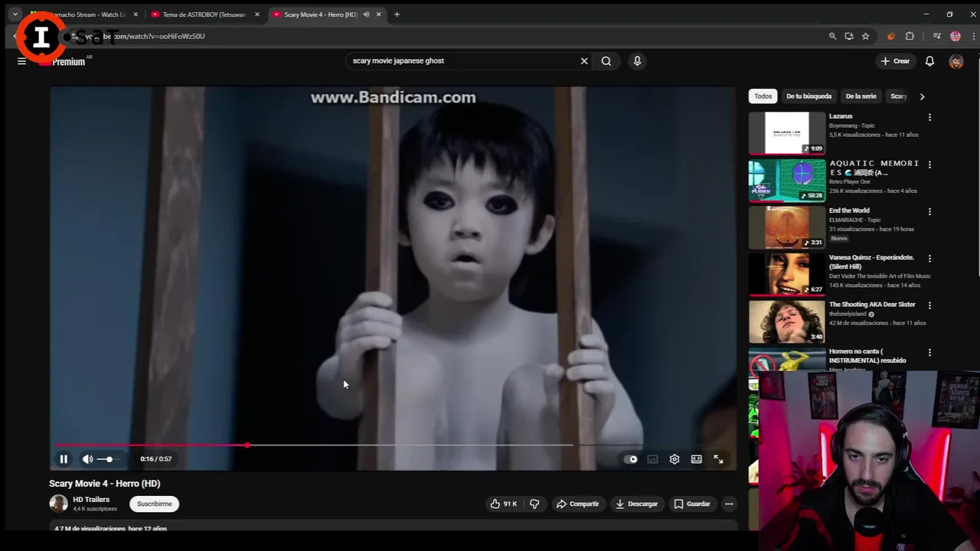Open YouTube account avatar menu
The width and height of the screenshot is (980, 551).
click(x=955, y=61)
